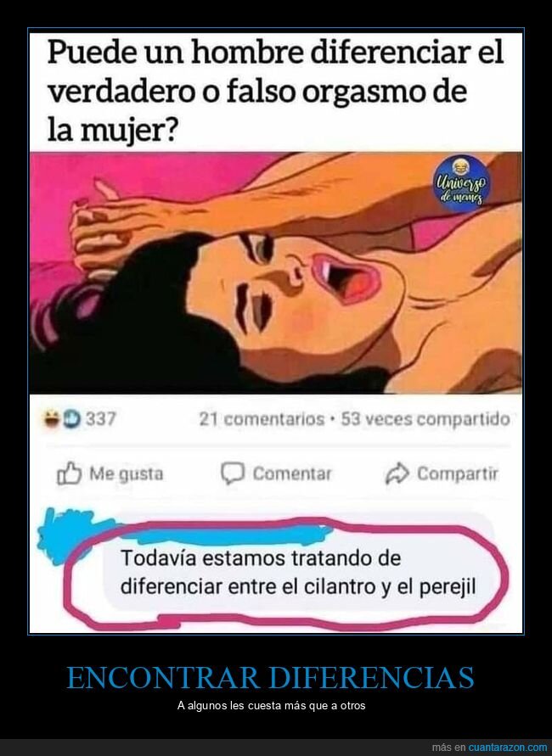Click the post headline about hombre diferenciar
Image resolution: width=552 pixels, height=756 pixels.
click(275, 92)
